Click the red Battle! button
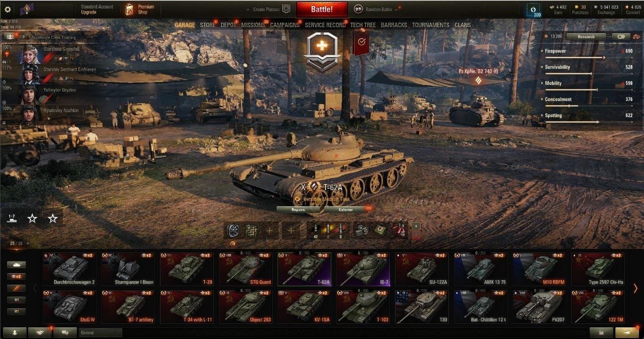This screenshot has height=339, width=644. pyautogui.click(x=322, y=9)
